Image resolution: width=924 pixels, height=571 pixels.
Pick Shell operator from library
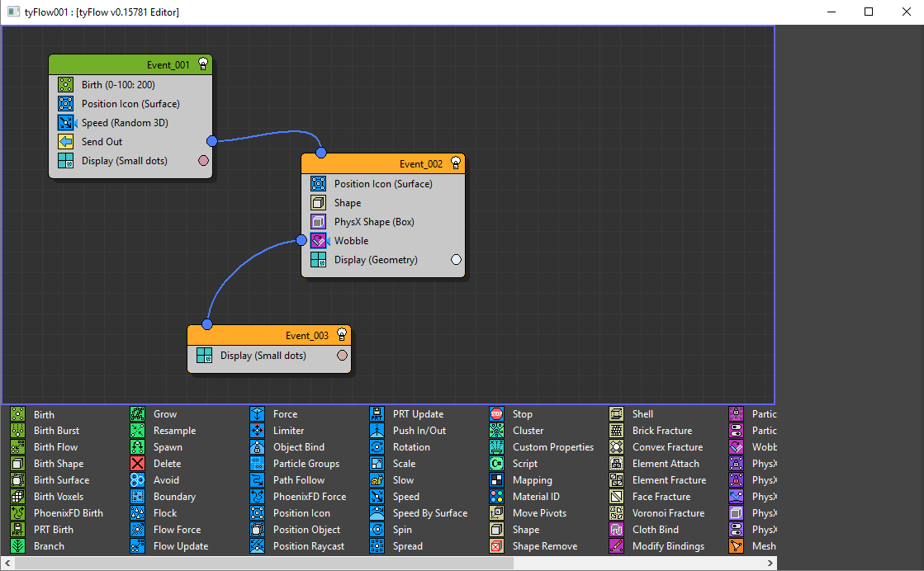click(x=631, y=414)
